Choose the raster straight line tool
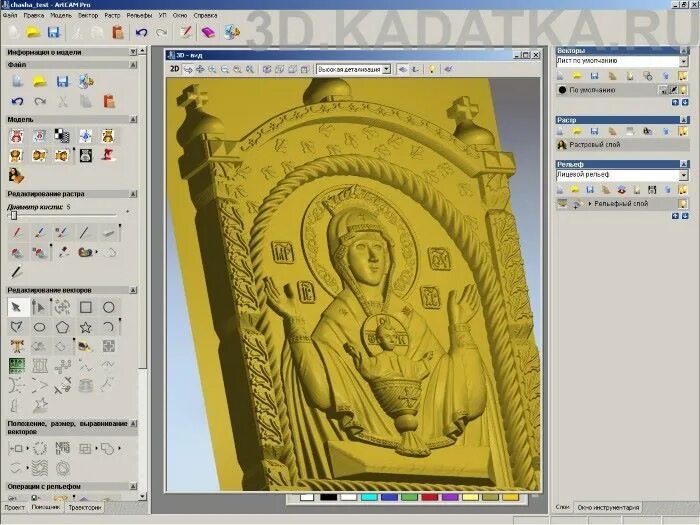Screen dimensions: 700x525 86,233
